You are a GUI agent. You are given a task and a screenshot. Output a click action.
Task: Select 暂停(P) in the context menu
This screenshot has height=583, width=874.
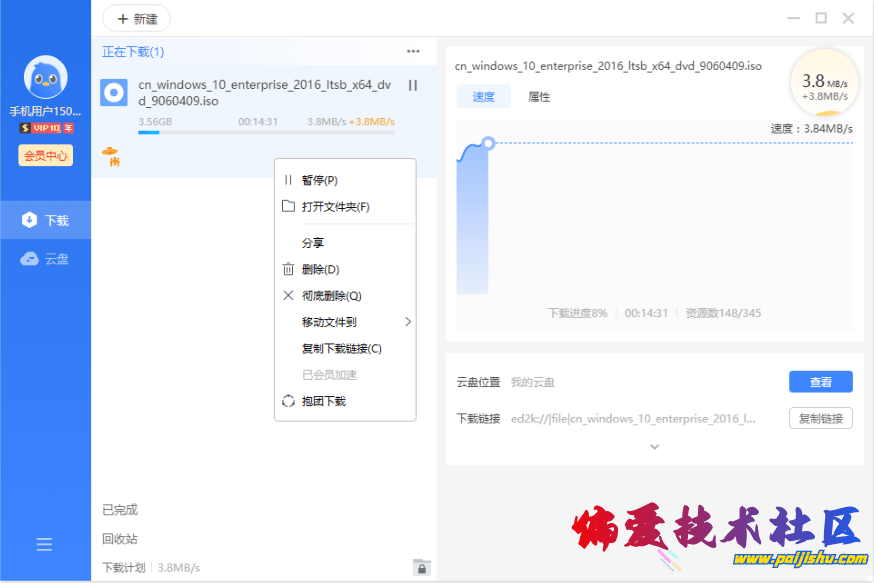tap(319, 180)
